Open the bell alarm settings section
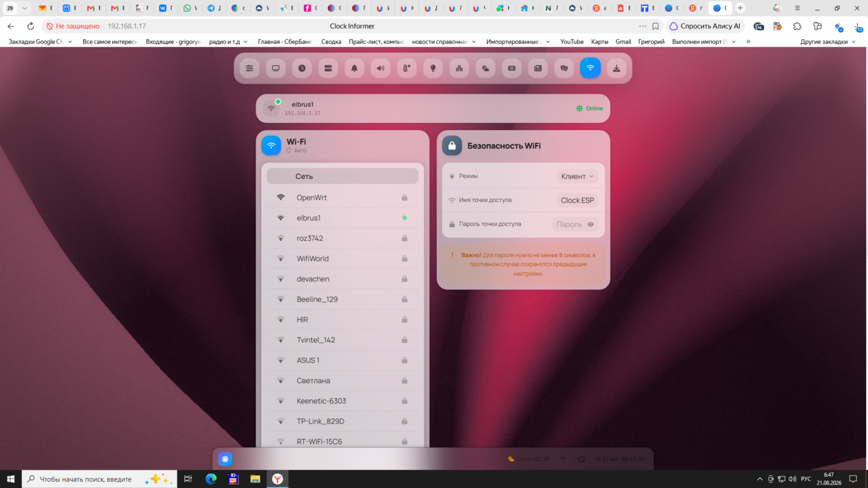The width and height of the screenshot is (868, 488). click(x=355, y=68)
